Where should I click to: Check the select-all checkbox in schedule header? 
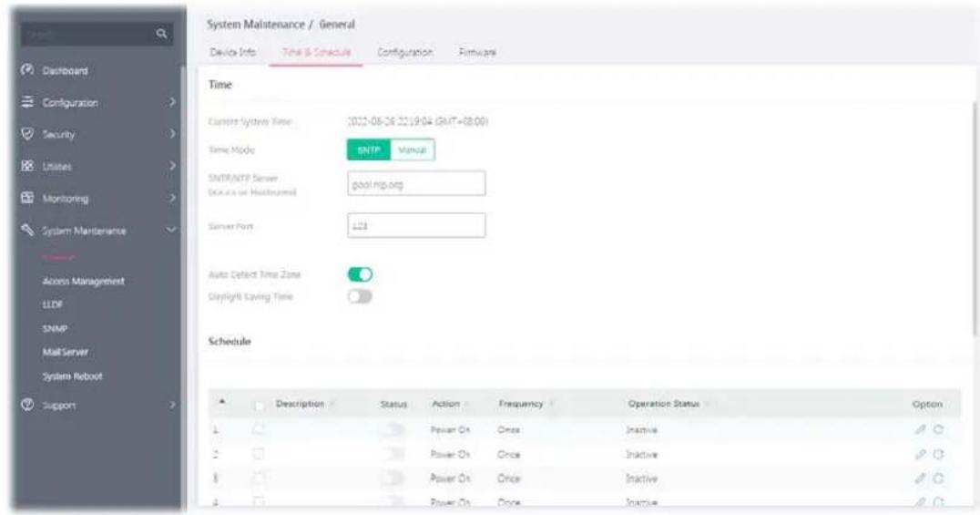[259, 406]
